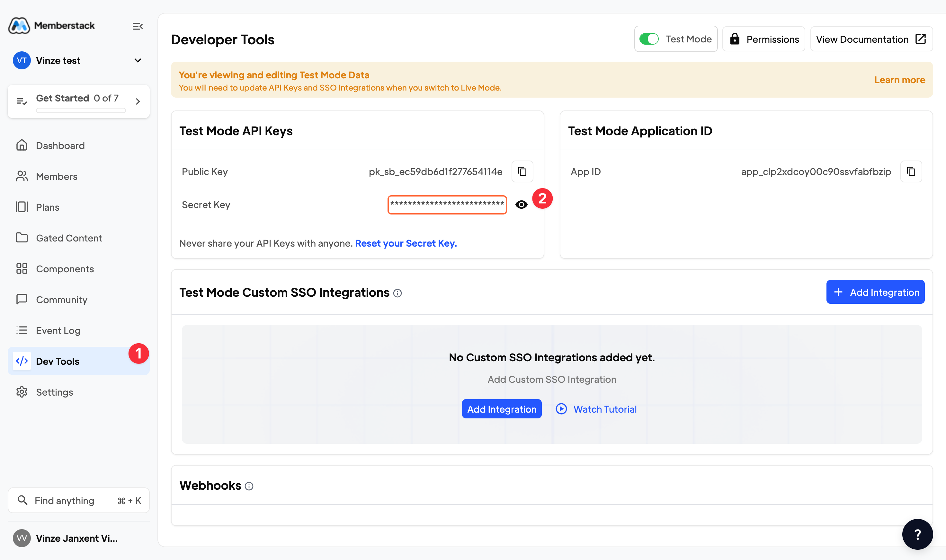Click the Memberstack logo

pyautogui.click(x=19, y=26)
